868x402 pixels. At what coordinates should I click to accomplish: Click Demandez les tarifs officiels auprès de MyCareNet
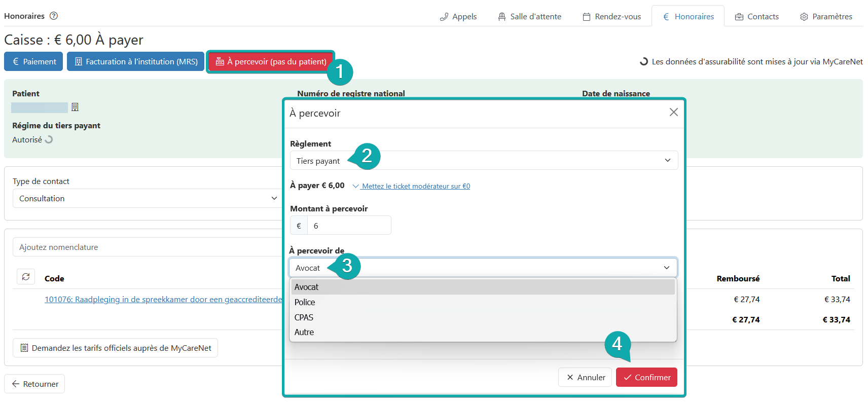tap(115, 348)
